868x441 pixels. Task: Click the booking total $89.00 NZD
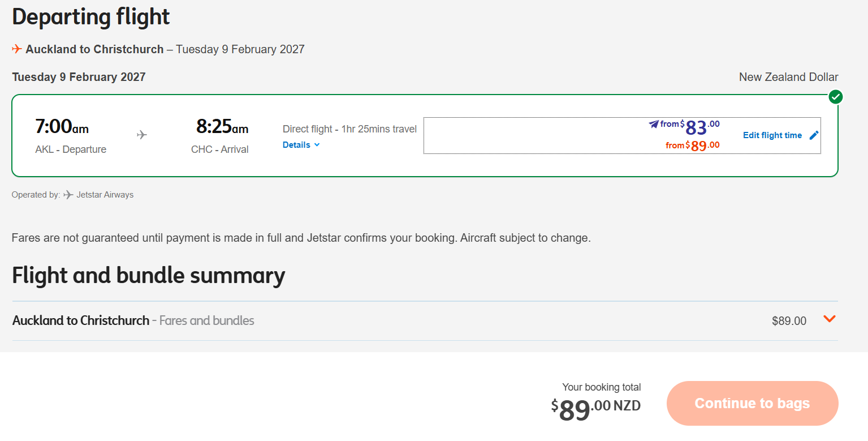[x=596, y=409]
